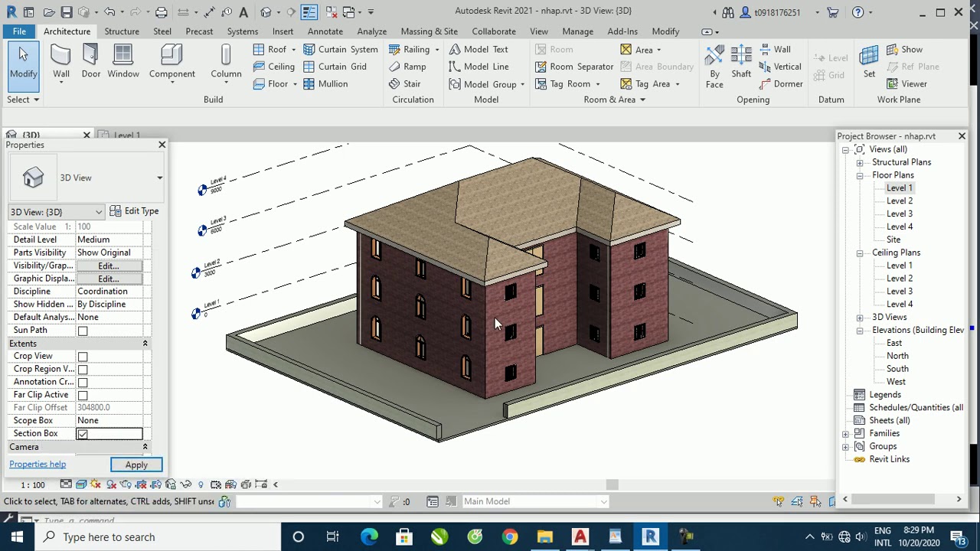Image resolution: width=980 pixels, height=551 pixels.
Task: Select the Column tool
Action: click(226, 62)
